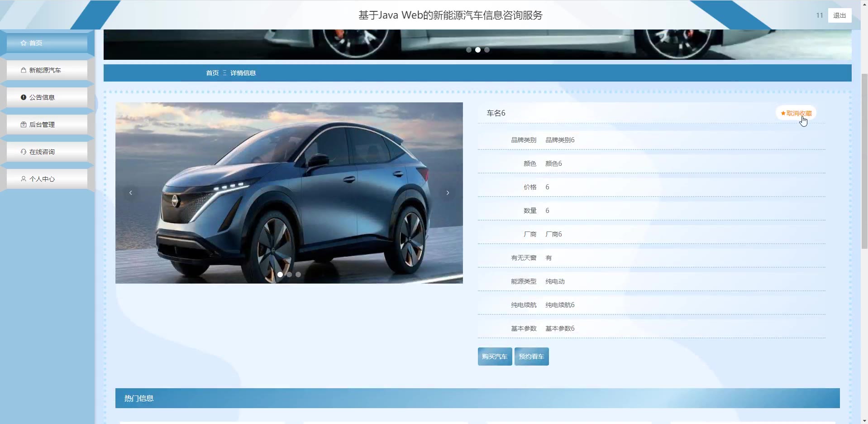Click 首页 link in the breadcrumb bar
The width and height of the screenshot is (868, 424).
212,73
